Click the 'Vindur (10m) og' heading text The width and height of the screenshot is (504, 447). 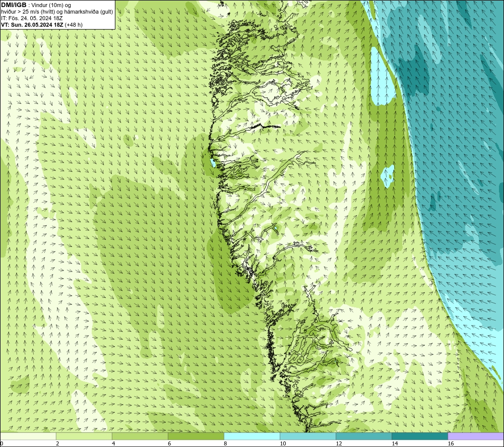coord(52,6)
